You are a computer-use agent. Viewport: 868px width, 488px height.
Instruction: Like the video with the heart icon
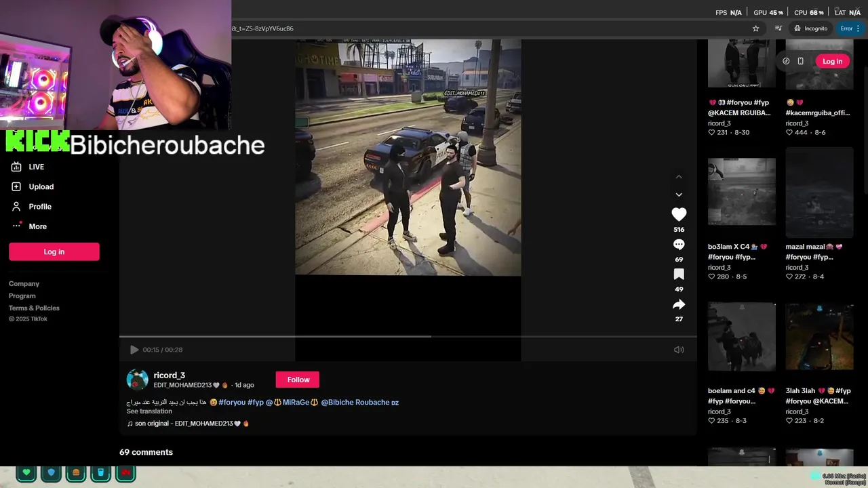(x=679, y=214)
